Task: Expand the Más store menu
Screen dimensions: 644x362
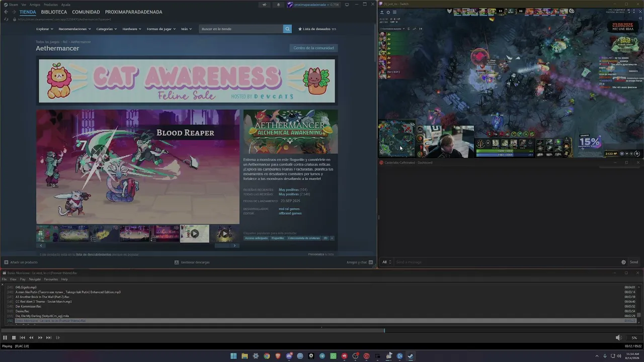Action: [186, 29]
